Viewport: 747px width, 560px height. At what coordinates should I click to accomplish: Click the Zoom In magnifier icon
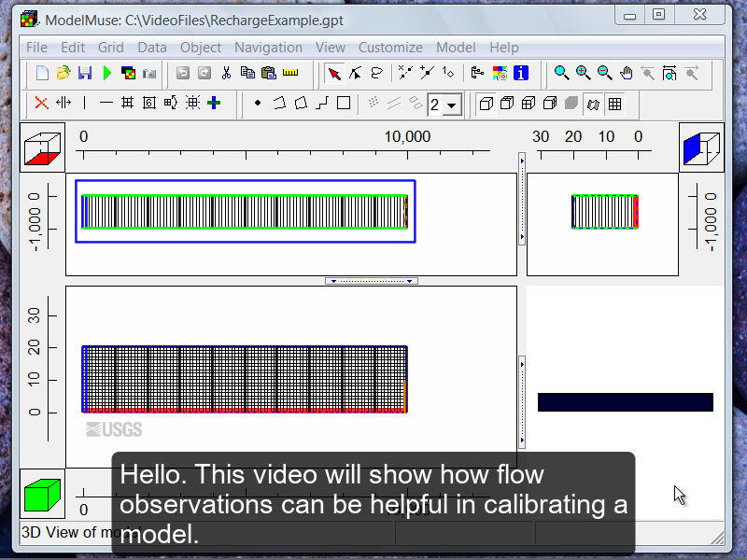(x=584, y=73)
